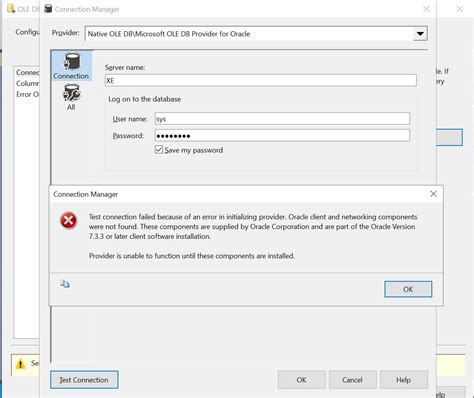This screenshot has height=398, width=474.
Task: Select the Connection page icon
Action: coord(71,66)
